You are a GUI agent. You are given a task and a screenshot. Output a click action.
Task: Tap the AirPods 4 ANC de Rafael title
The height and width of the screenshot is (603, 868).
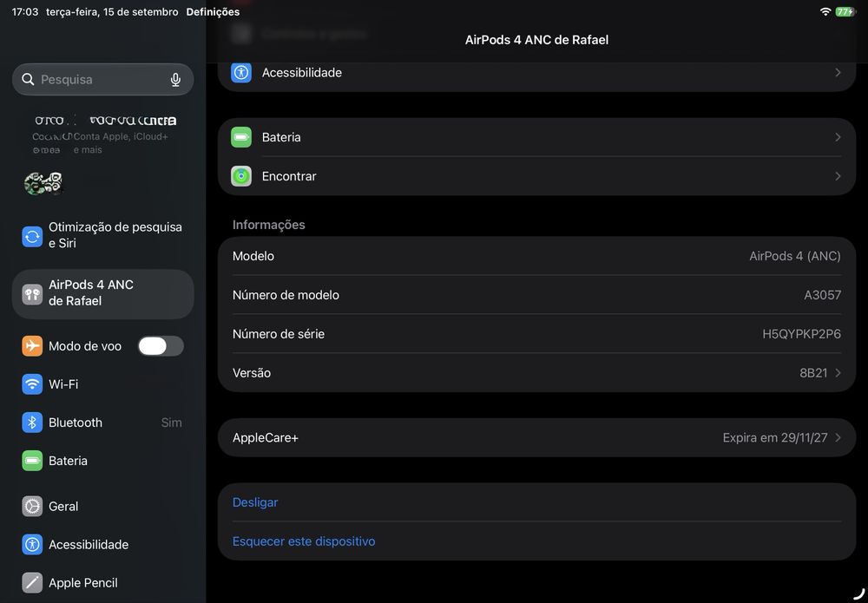(537, 40)
